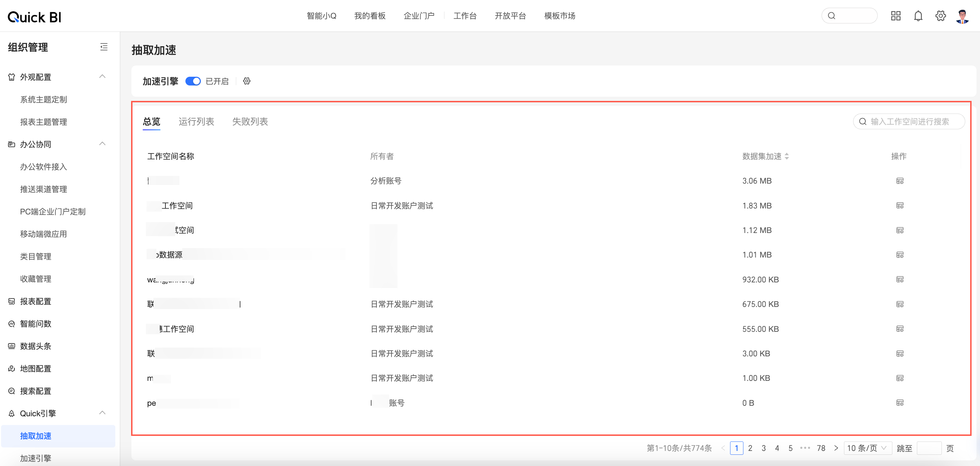Collapse the 外观配置 sidebar group
The width and height of the screenshot is (980, 466).
pos(102,77)
